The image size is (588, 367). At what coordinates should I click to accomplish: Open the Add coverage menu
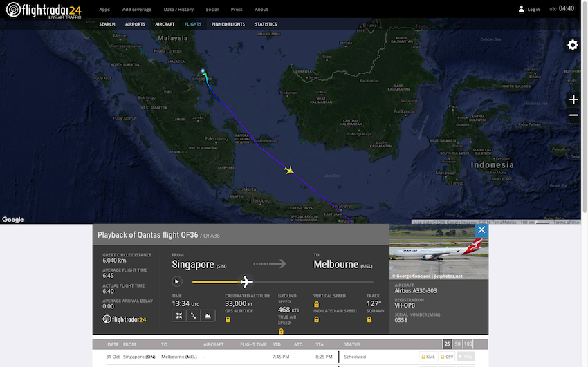(x=136, y=10)
